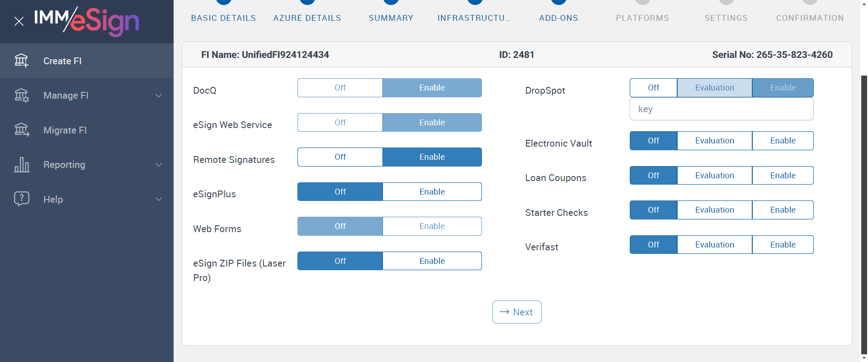Select Serial No: 265-35-823-4260 text
This screenshot has height=362, width=868.
772,55
